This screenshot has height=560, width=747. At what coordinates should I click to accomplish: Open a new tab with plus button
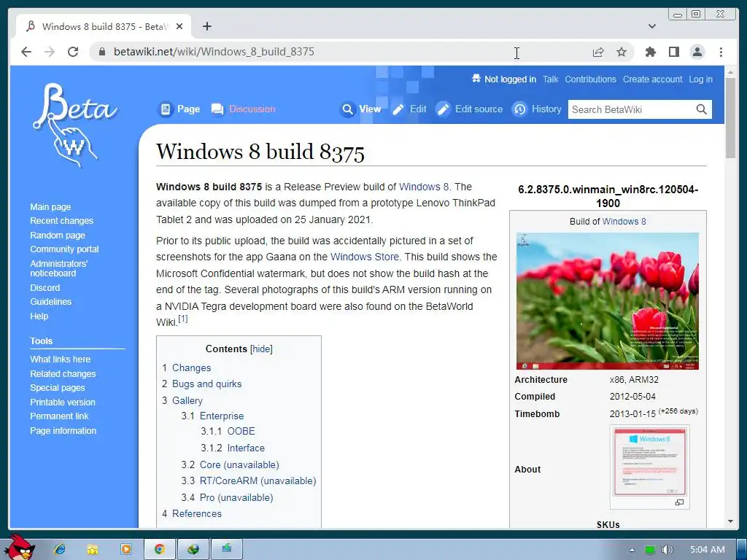[206, 26]
